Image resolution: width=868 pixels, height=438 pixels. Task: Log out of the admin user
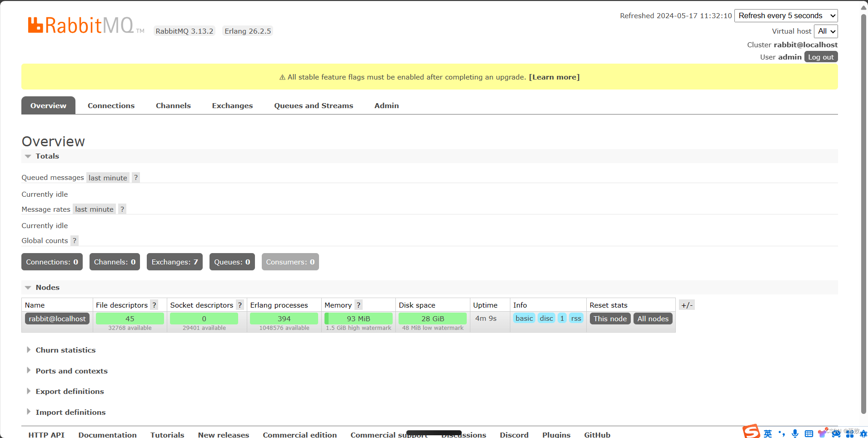point(821,57)
